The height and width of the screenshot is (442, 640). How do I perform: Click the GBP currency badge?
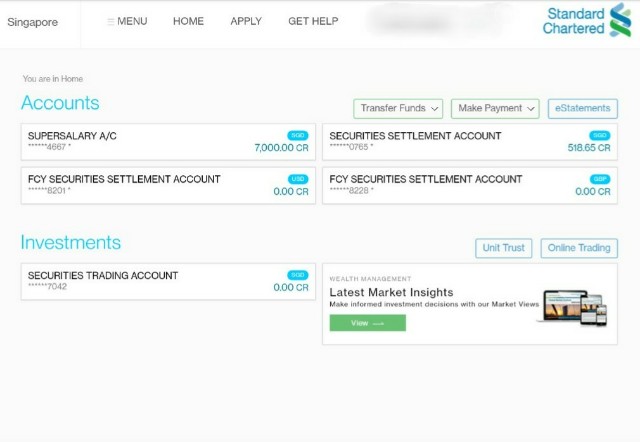pos(600,179)
